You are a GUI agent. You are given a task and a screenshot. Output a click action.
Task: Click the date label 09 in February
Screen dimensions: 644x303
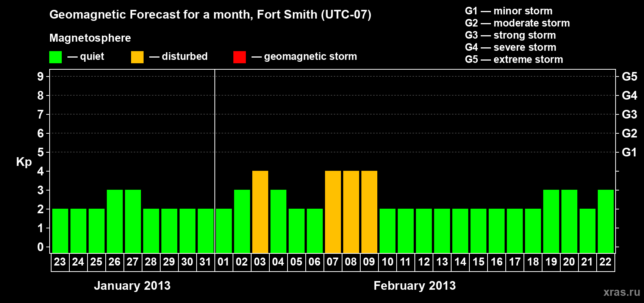coord(369,262)
